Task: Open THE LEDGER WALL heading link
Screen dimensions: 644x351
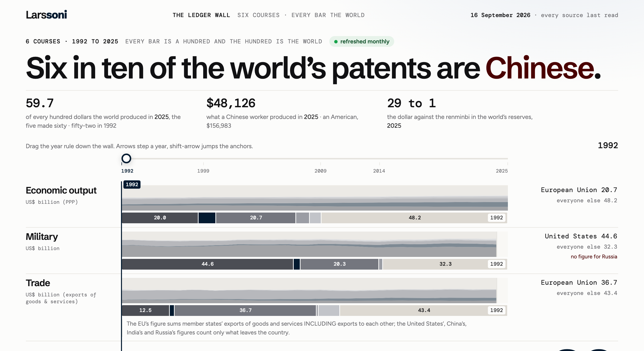Action: (x=201, y=15)
